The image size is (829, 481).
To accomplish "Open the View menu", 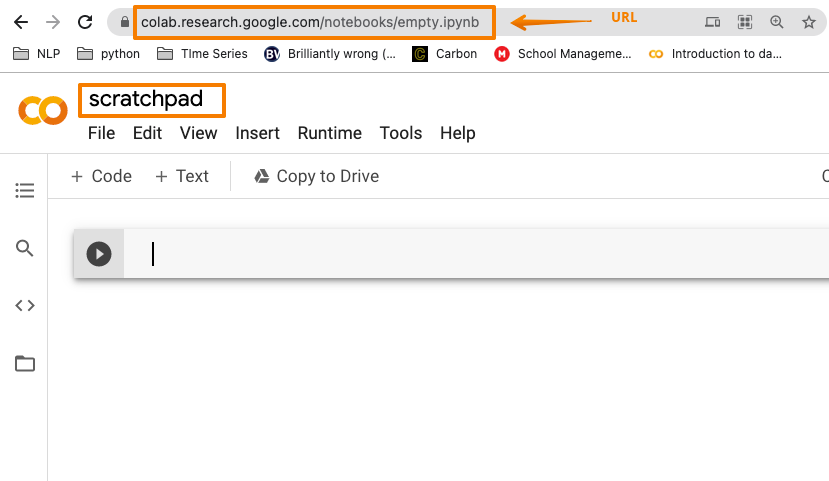I will point(198,133).
